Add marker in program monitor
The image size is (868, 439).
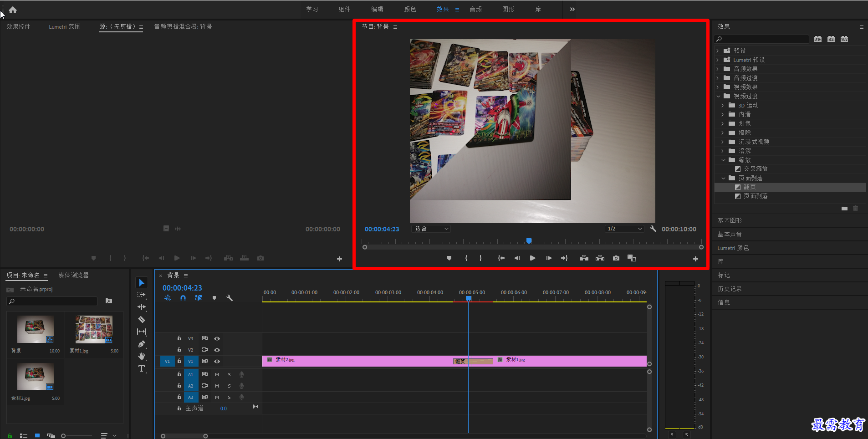click(449, 258)
